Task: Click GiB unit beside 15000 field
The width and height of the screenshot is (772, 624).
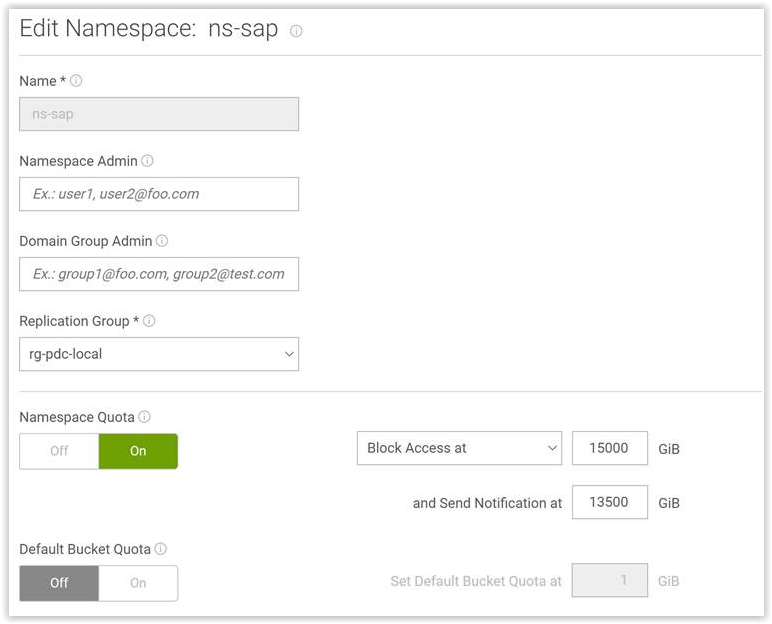Action: [669, 449]
